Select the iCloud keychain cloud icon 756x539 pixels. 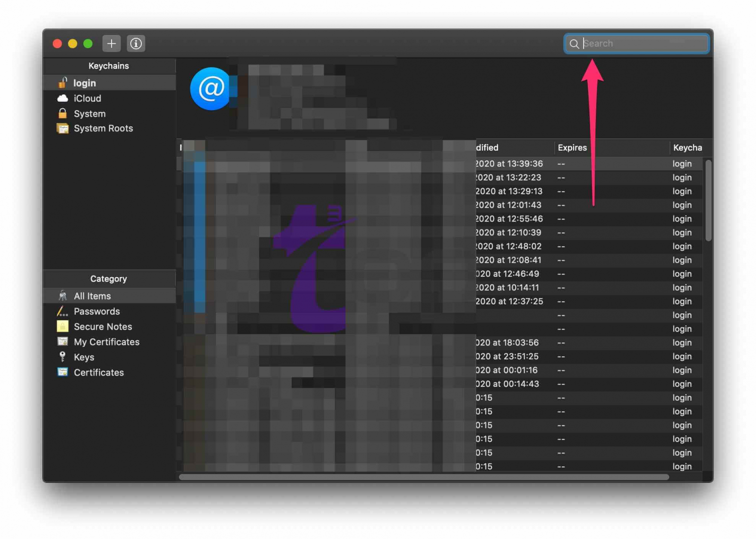(62, 98)
